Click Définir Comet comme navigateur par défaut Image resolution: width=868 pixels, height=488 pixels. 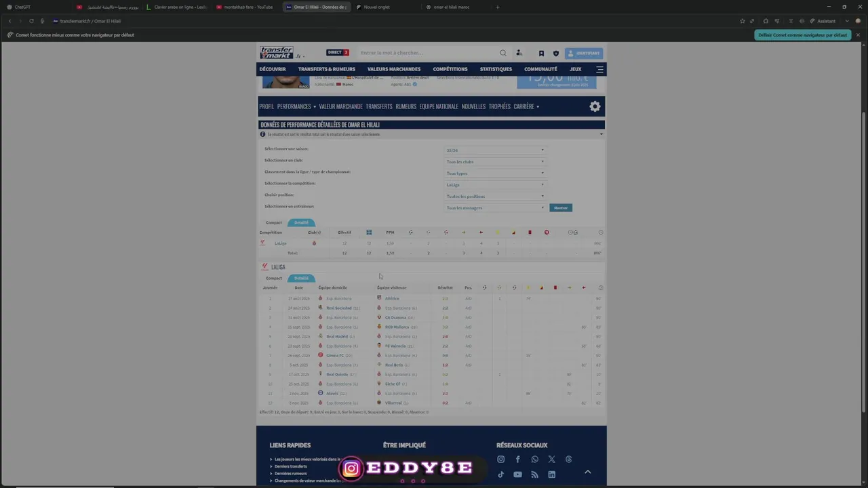tap(802, 35)
